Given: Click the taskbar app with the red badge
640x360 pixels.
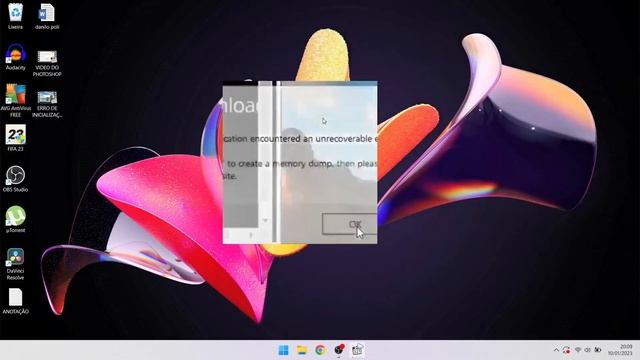Looking at the screenshot, I should coord(339,350).
